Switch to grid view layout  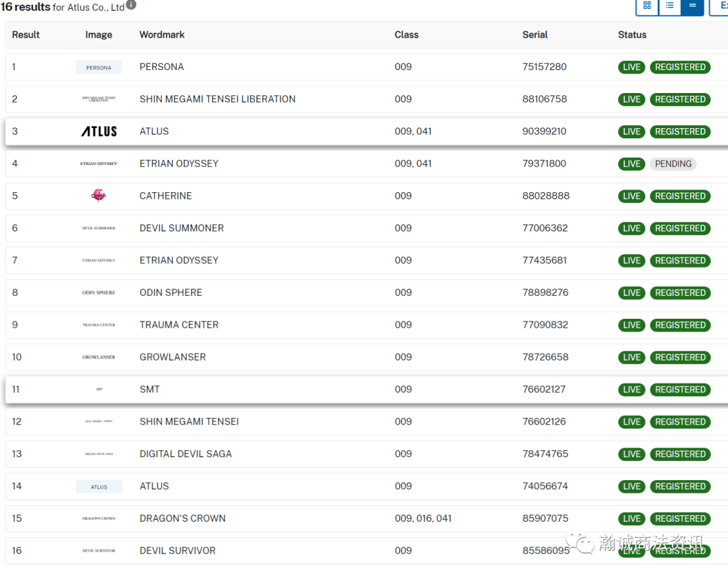646,6
